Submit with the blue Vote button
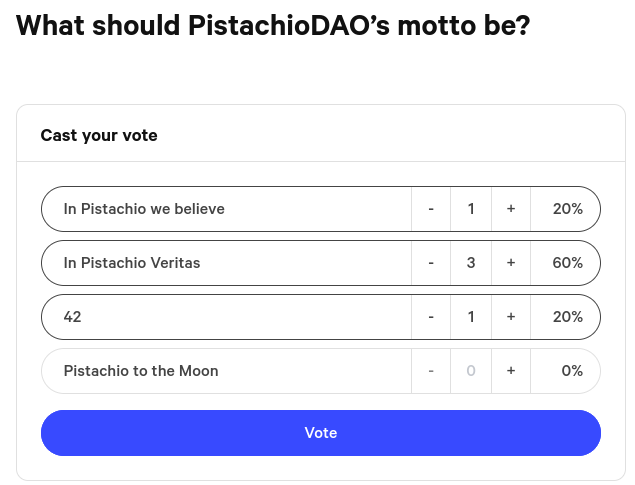 (320, 433)
